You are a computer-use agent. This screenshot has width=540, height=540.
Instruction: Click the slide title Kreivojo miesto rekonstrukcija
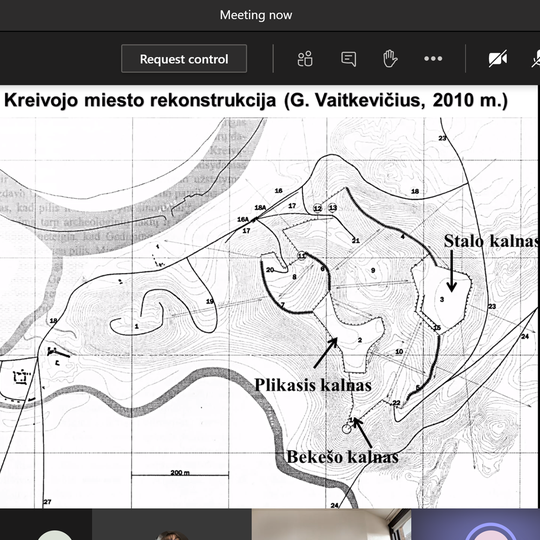tap(140, 101)
